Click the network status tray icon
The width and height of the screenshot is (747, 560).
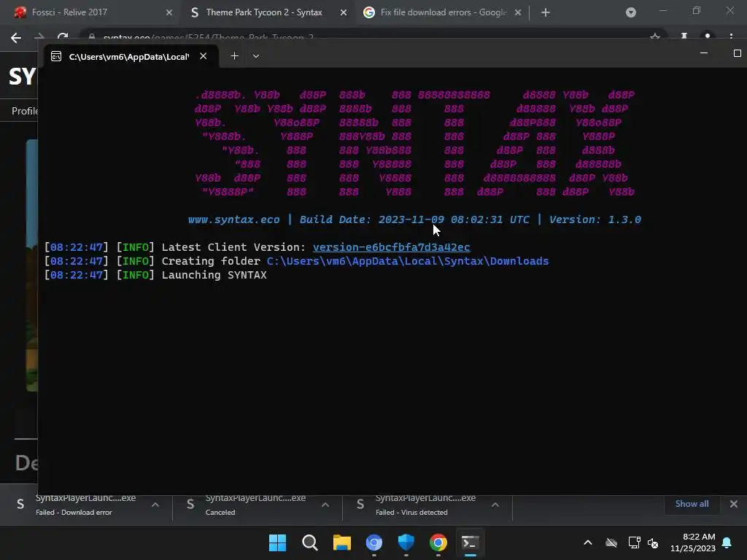pos(634,542)
